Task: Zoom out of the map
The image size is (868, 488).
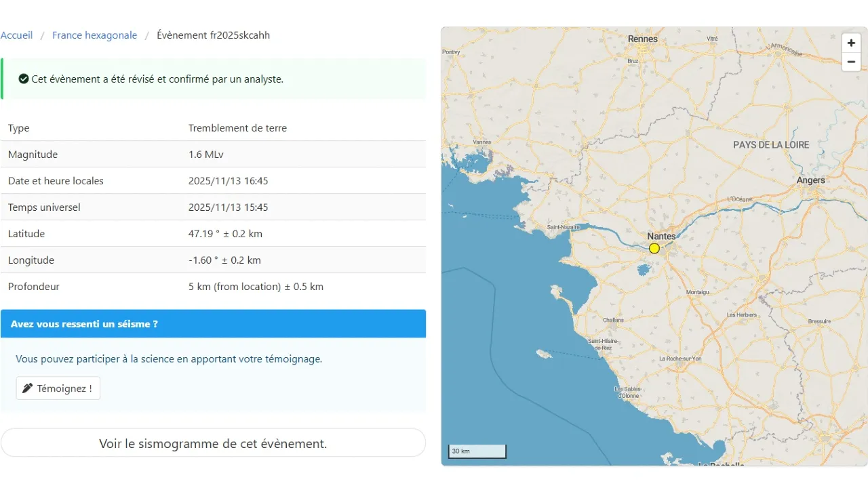Action: [x=851, y=62]
